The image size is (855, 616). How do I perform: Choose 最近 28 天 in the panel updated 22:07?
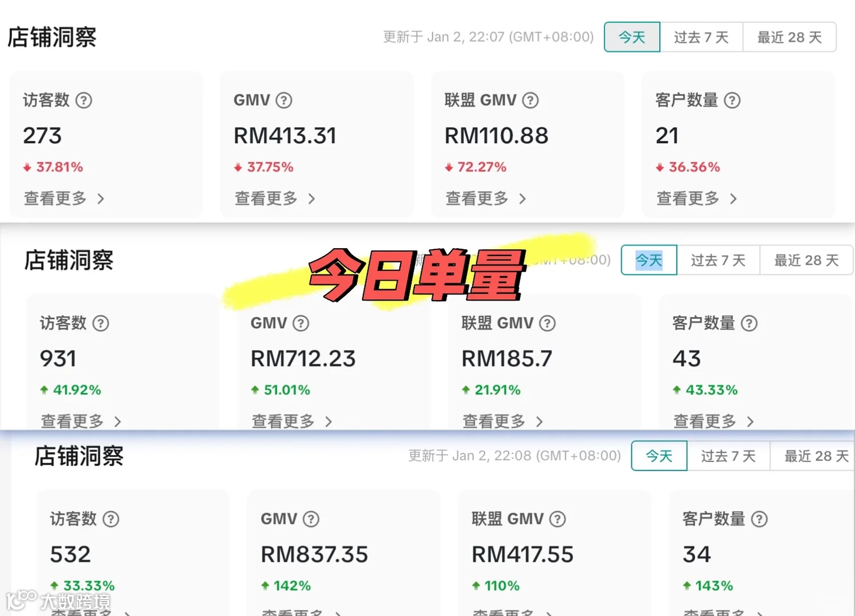click(789, 37)
